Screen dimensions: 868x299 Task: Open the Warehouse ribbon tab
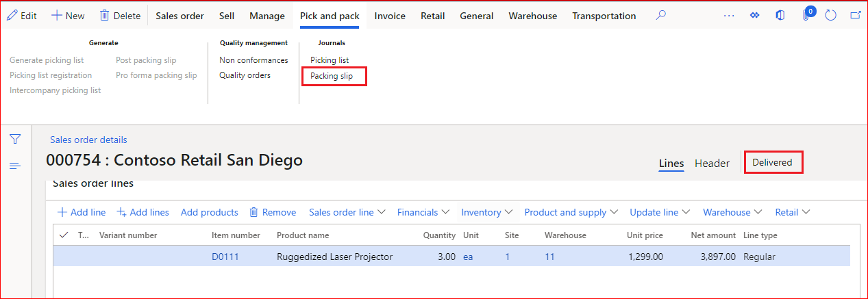pyautogui.click(x=533, y=16)
